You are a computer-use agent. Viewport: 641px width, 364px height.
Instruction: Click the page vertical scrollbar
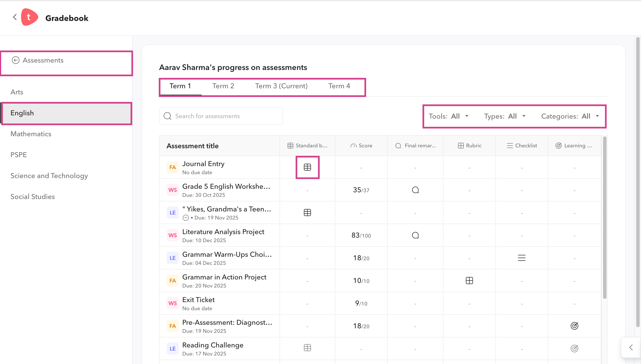pos(638,182)
